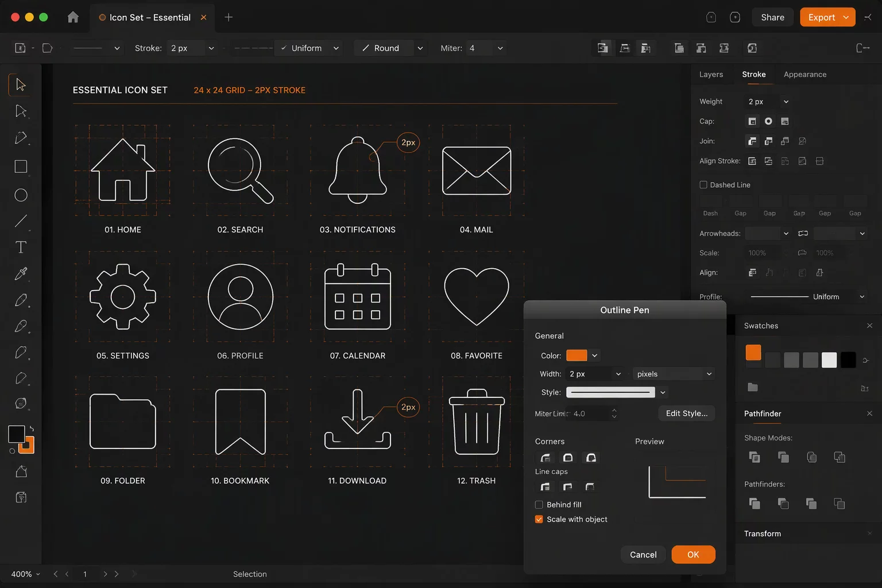Switch to the Layers tab

pyautogui.click(x=711, y=75)
